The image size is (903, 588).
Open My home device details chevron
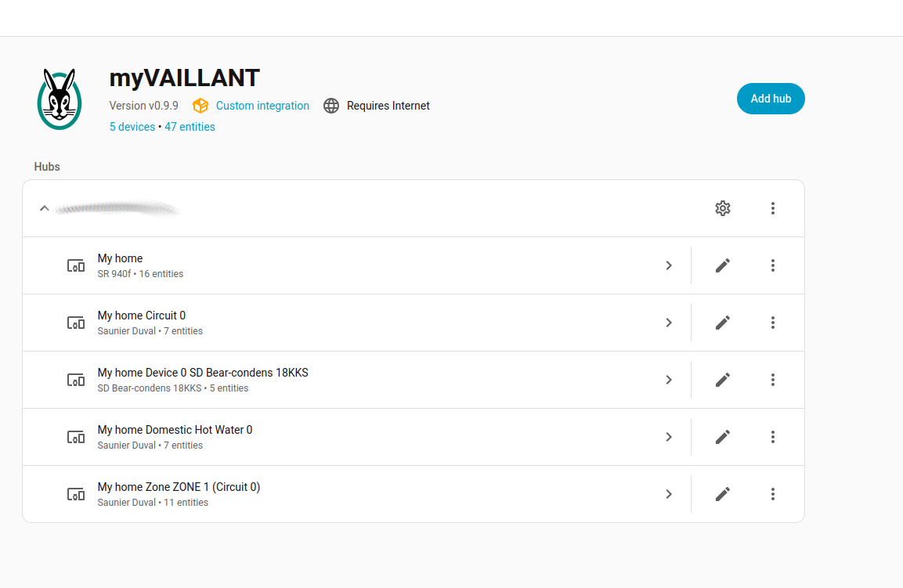pyautogui.click(x=669, y=265)
